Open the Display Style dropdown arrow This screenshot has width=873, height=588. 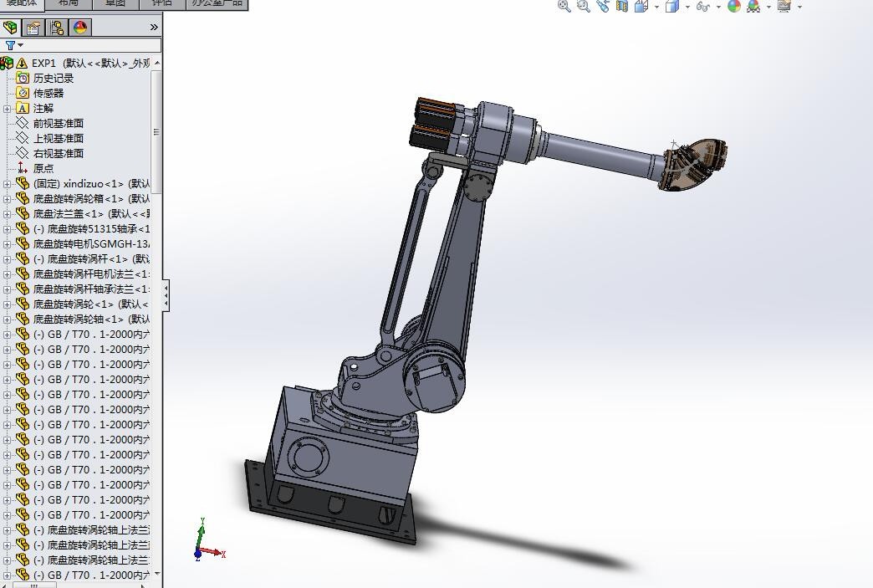[687, 7]
